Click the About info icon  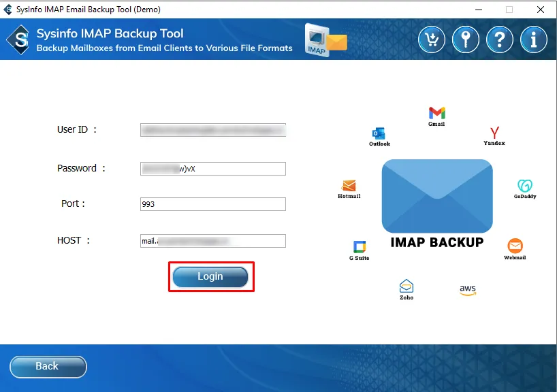pos(534,39)
